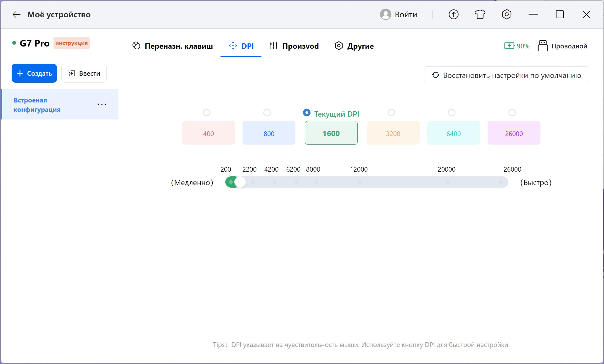Open the hexagon settings icon in title bar
This screenshot has height=364, width=604.
tap(506, 14)
